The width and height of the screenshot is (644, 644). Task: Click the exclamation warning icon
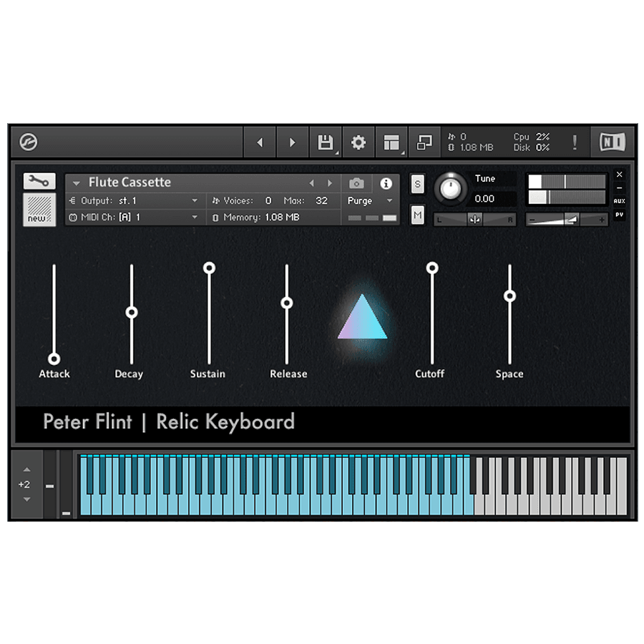[x=575, y=142]
